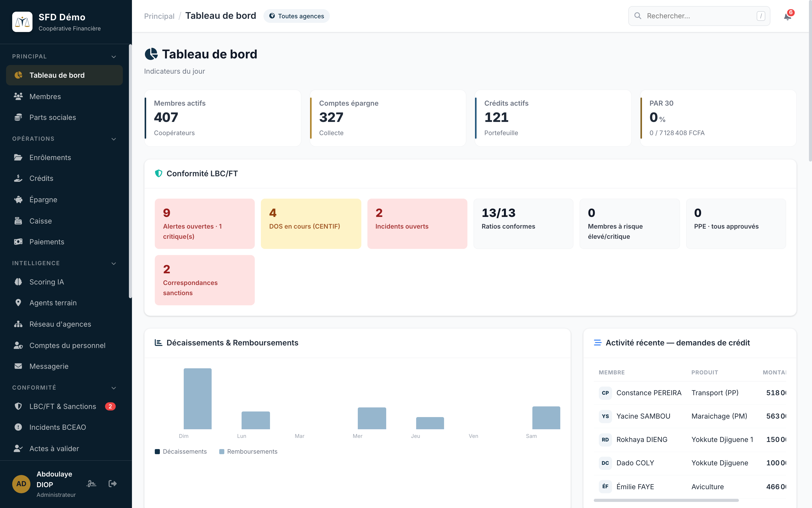Open LBC/FT & Sanctions menu item
The height and width of the screenshot is (508, 812).
[64, 406]
